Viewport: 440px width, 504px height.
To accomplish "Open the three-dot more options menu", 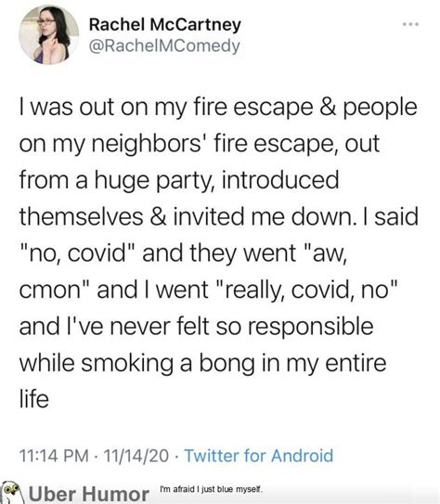I will pyautogui.click(x=411, y=24).
